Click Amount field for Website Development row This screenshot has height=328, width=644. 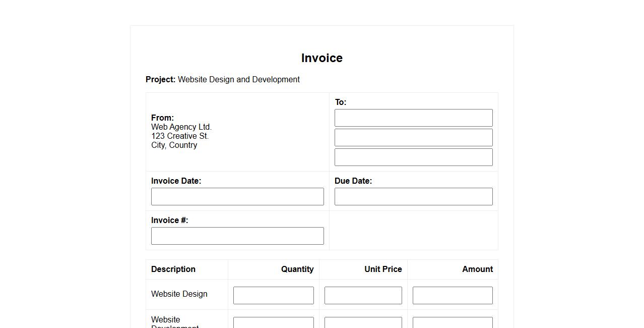coord(452,322)
